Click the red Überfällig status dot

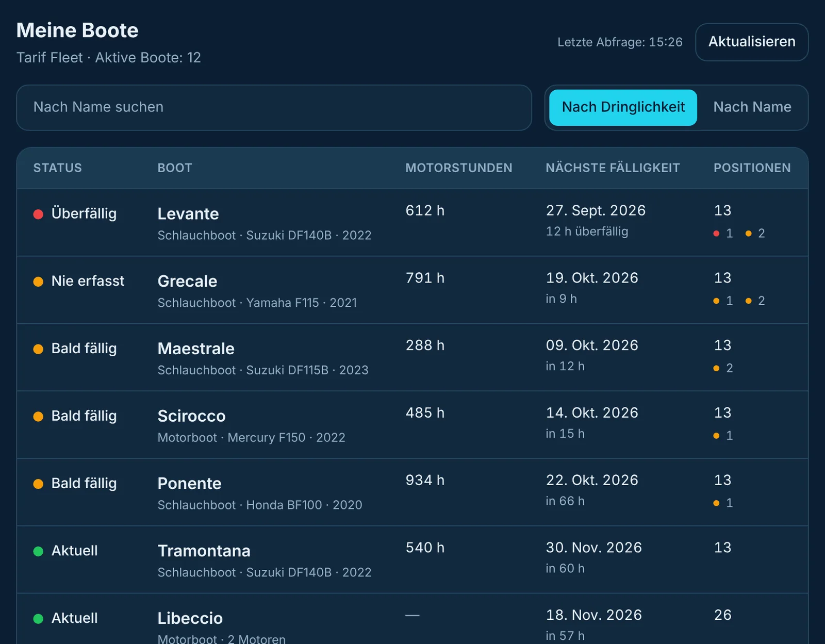38,214
